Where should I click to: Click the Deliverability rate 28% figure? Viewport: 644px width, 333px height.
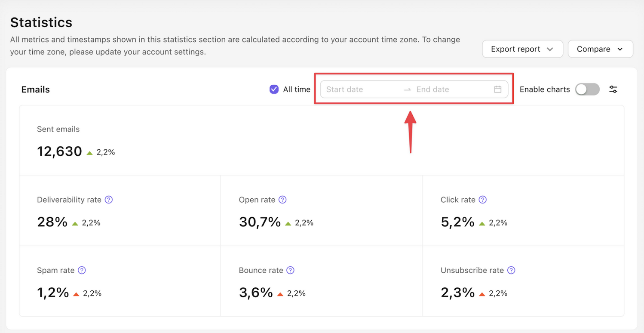tap(52, 222)
